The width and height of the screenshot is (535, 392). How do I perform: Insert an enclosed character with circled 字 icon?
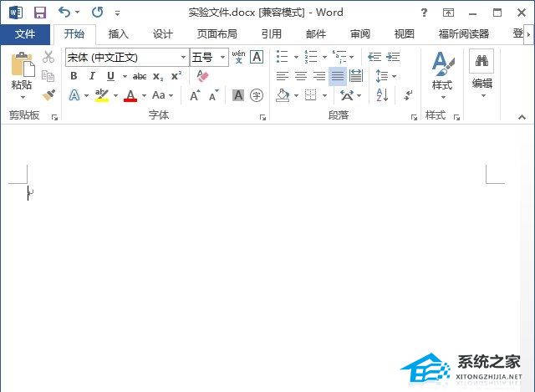257,95
